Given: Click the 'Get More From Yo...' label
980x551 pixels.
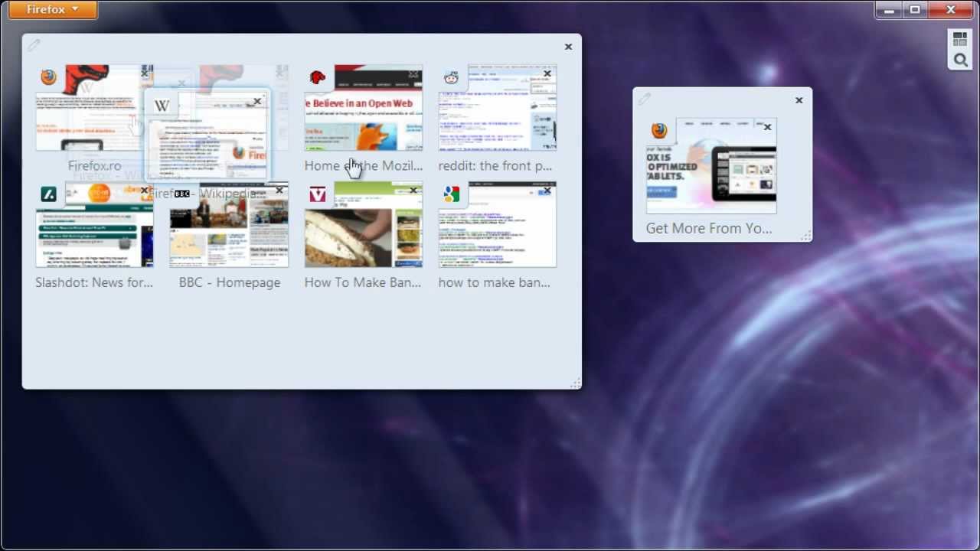Looking at the screenshot, I should click(709, 228).
